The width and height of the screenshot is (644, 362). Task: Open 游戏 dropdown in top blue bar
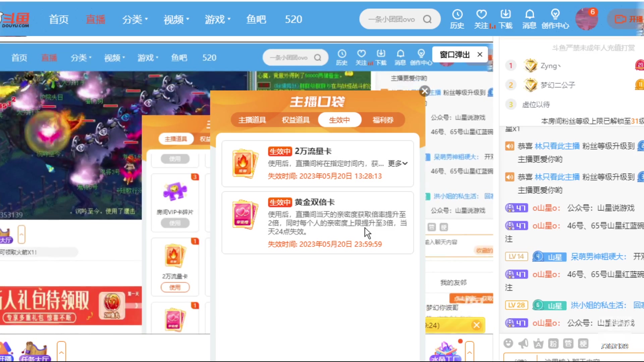pyautogui.click(x=218, y=19)
